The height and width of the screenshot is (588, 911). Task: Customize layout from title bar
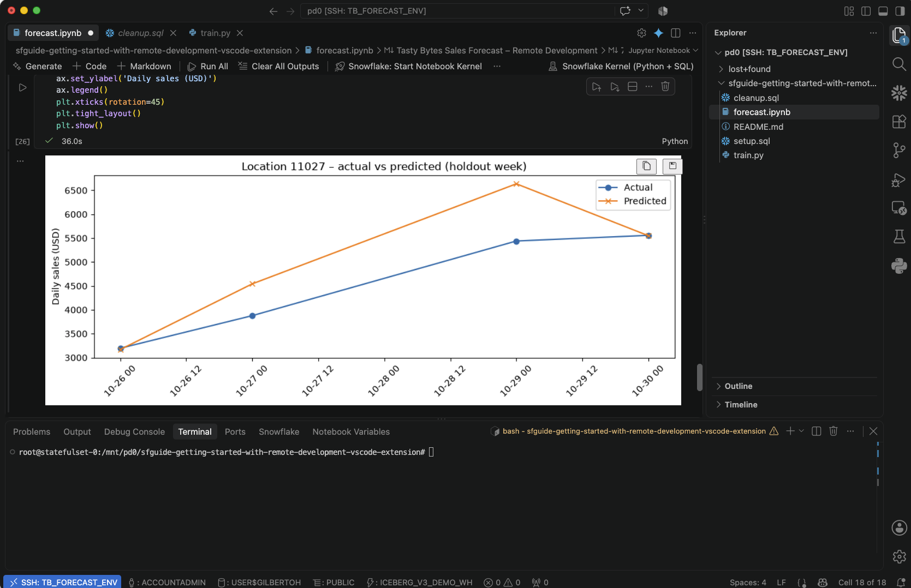point(849,11)
